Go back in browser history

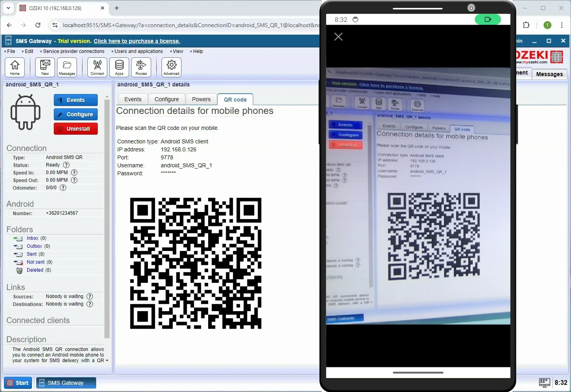9,25
